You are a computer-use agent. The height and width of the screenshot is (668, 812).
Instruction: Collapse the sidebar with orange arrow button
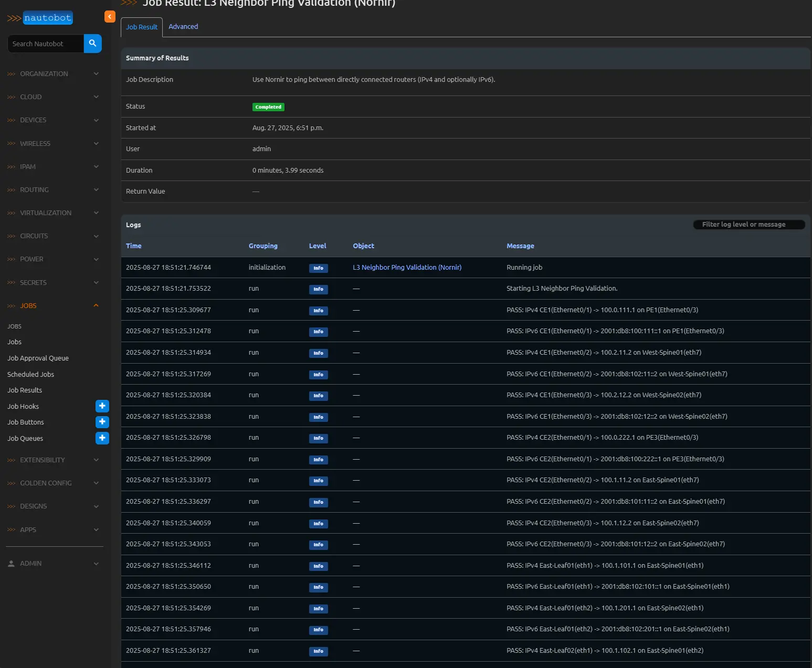(110, 17)
